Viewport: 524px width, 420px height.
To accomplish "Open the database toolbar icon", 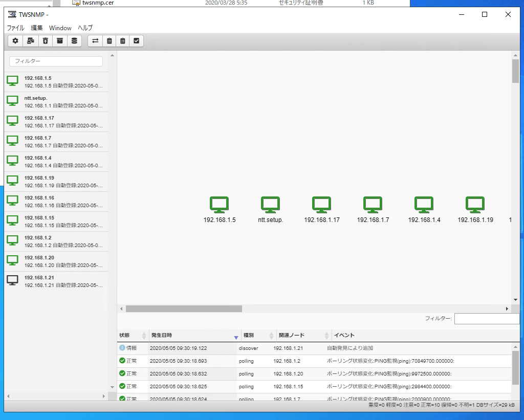I will [74, 41].
